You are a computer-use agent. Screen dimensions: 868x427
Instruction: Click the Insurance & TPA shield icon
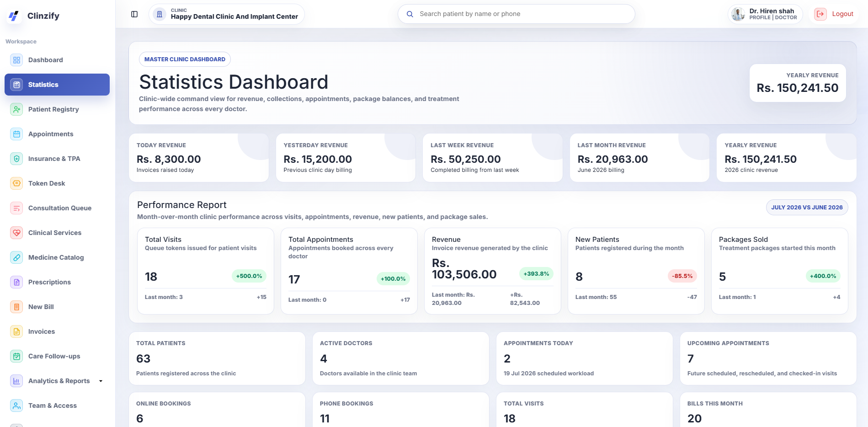[16, 159]
